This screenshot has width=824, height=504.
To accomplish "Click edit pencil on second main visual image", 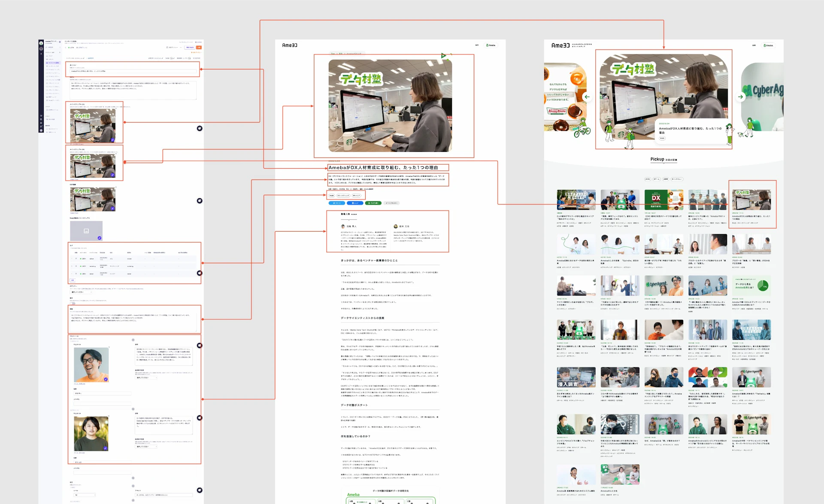I will [x=113, y=175].
